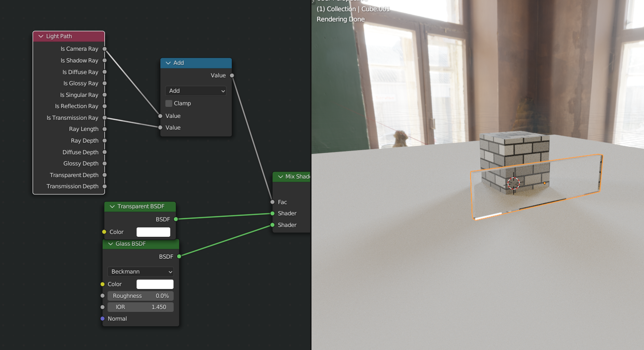Open the Transparent BSDF color swatch
Viewport: 644px width, 350px height.
(x=153, y=232)
